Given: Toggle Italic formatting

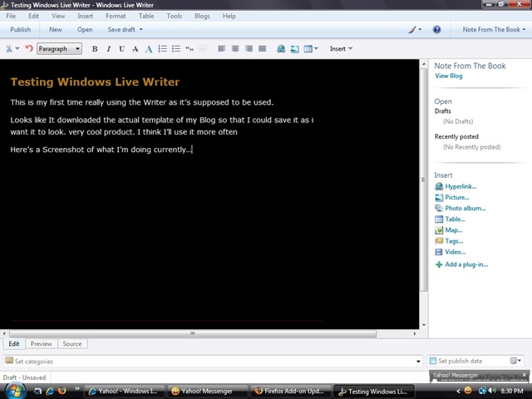Looking at the screenshot, I should pyautogui.click(x=109, y=49).
